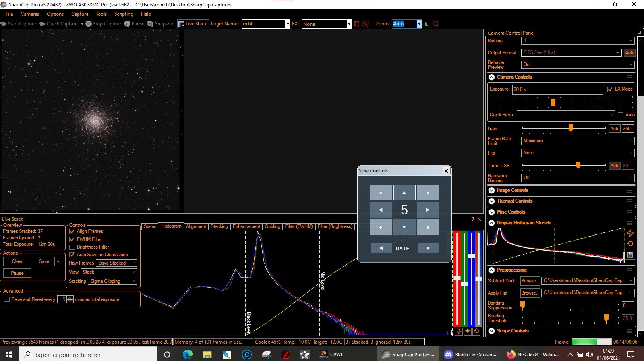Slew the telescope down with the down arrow
Viewport: 644px width, 361px height.
tap(404, 227)
